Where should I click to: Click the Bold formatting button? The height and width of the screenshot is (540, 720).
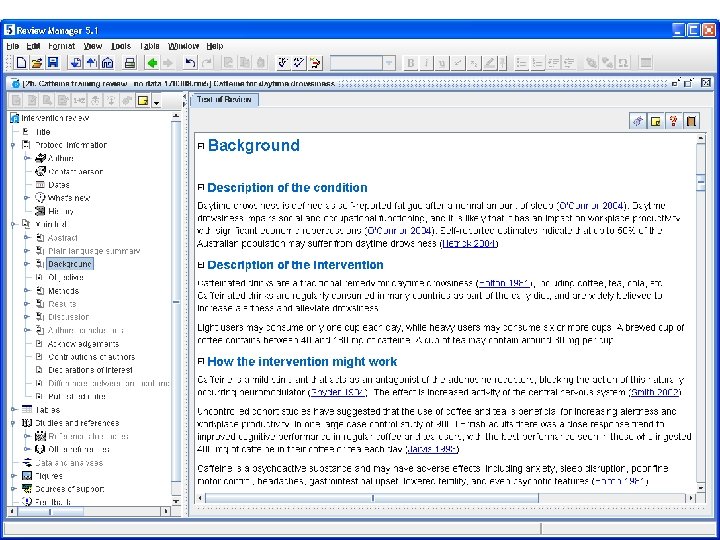point(411,63)
